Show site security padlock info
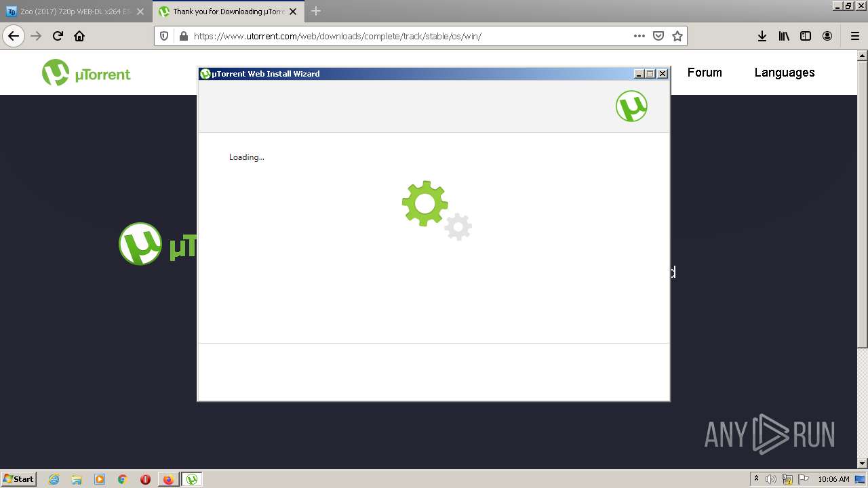868x488 pixels. pyautogui.click(x=183, y=36)
